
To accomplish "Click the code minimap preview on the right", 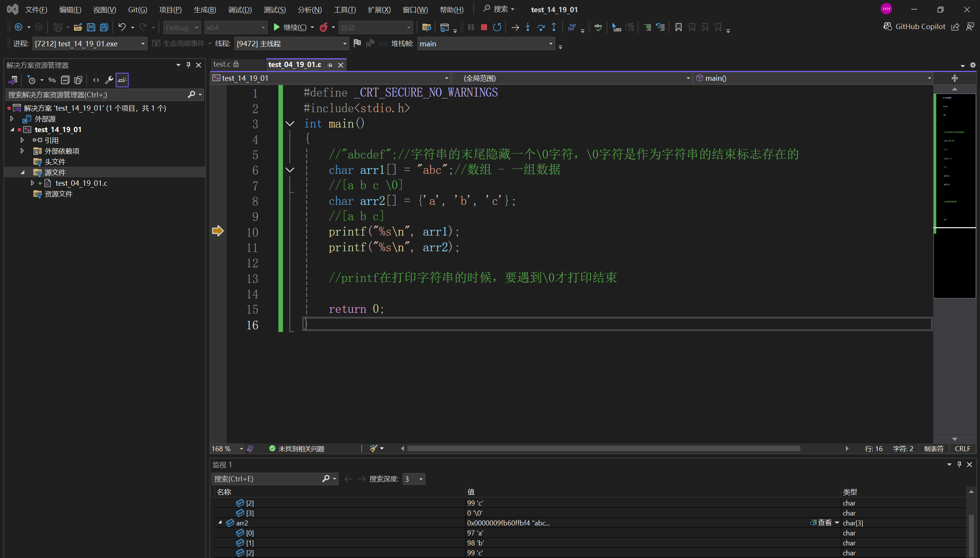I will [954, 195].
